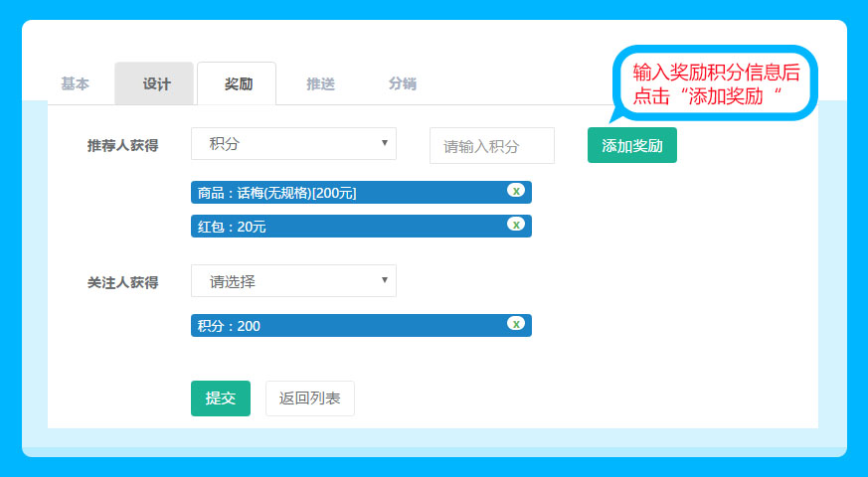Go to the 推送 tab

coord(320,84)
